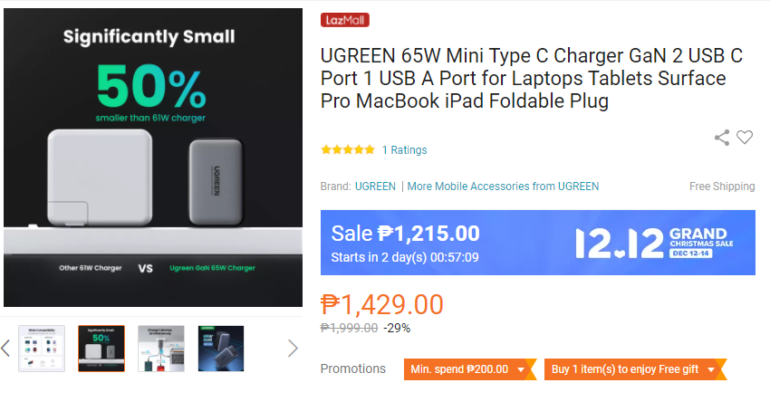The height and width of the screenshot is (402, 770).
Task: Expand the Min. spend ₱200.00 promotion
Action: 466,369
